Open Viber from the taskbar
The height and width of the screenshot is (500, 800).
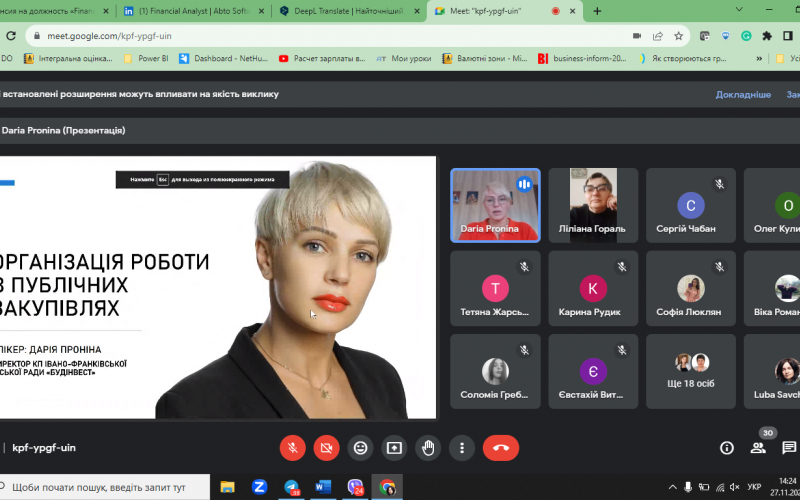[355, 487]
